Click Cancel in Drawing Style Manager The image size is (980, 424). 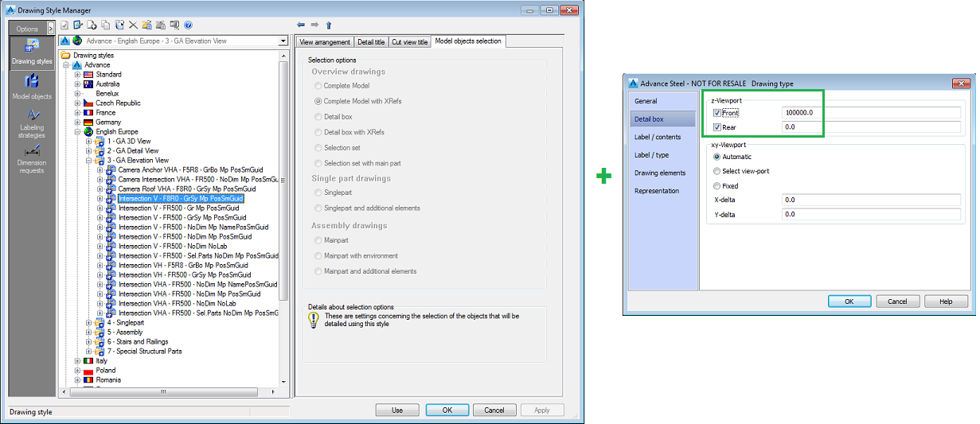pyautogui.click(x=494, y=410)
